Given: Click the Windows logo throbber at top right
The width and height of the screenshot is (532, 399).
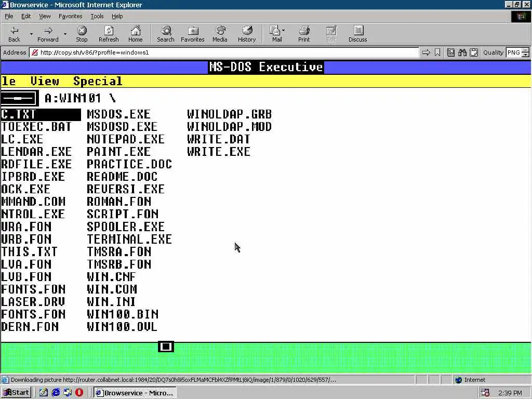Looking at the screenshot, I should pos(521,16).
